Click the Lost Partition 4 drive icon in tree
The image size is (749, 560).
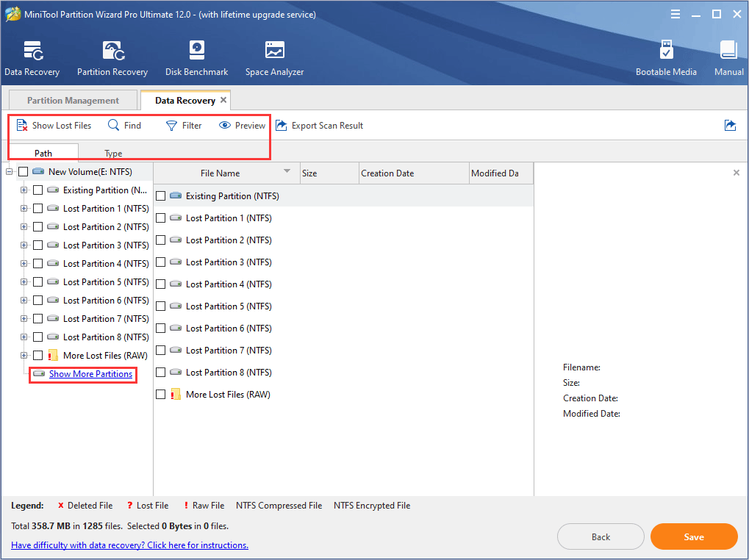(53, 263)
